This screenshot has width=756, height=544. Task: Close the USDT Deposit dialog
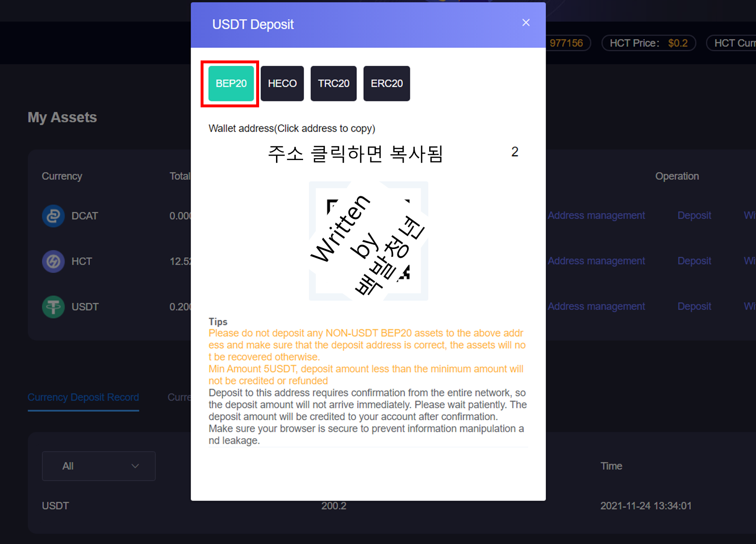[526, 23]
